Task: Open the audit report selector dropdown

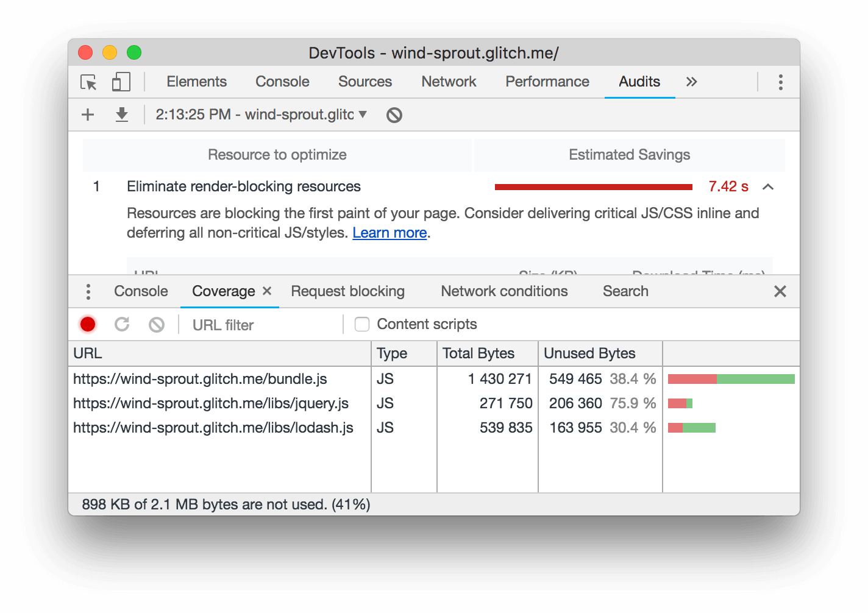Action: point(261,115)
